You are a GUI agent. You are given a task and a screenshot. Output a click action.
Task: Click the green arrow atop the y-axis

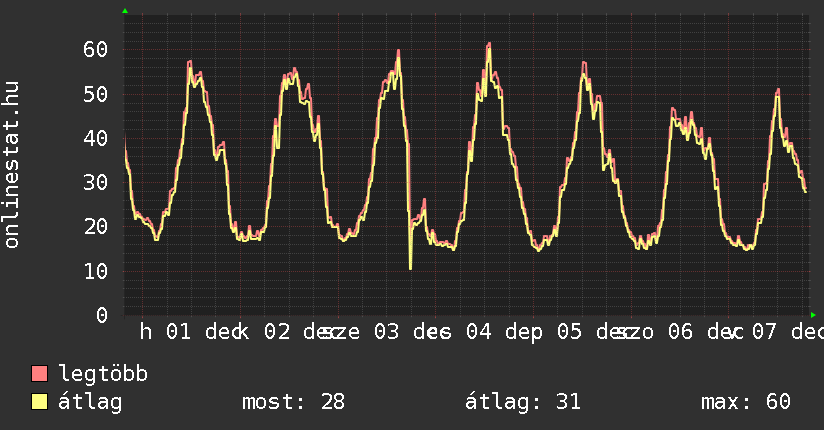coord(125,11)
